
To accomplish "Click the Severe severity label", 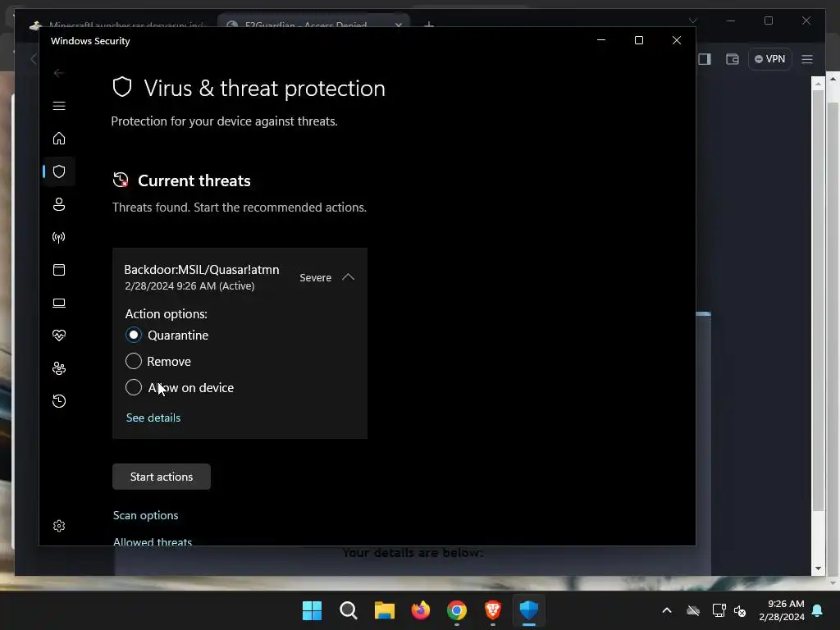I will pyautogui.click(x=316, y=277).
